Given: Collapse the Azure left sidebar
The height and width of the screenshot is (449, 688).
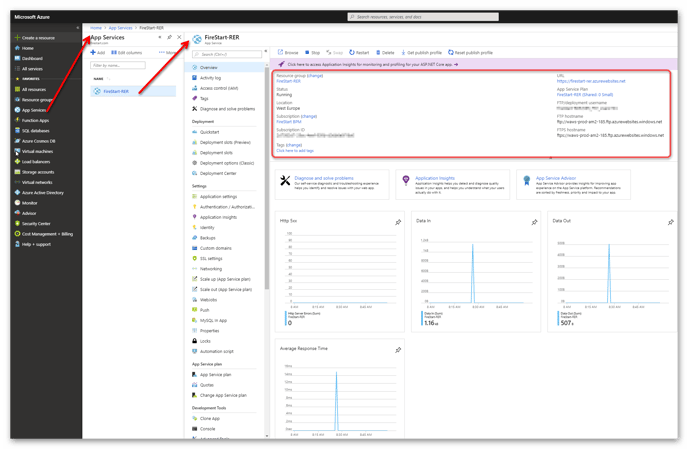Looking at the screenshot, I should tap(78, 28).
